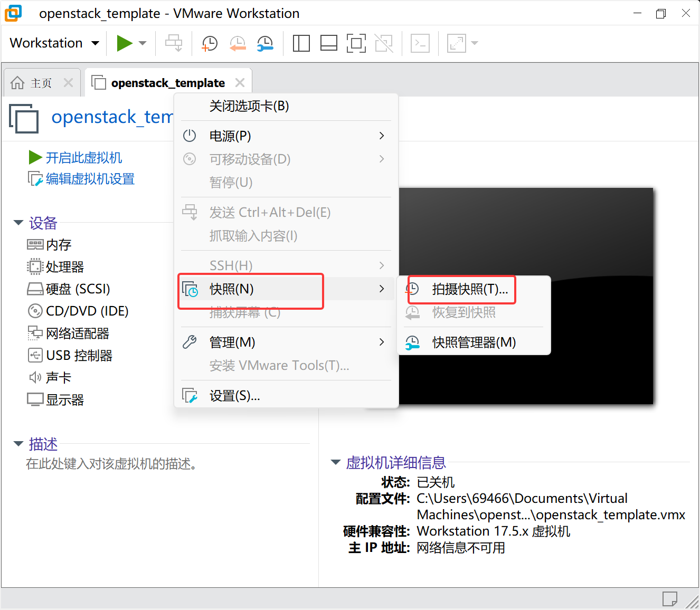Click the wrench icon beside 管理(M)
The height and width of the screenshot is (610, 700).
click(190, 342)
